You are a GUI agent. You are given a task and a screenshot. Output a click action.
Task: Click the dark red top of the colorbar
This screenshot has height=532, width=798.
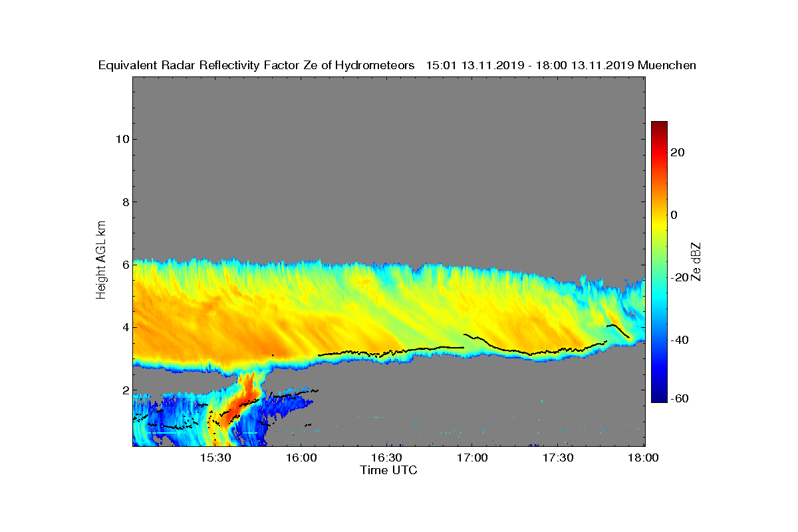pyautogui.click(x=659, y=125)
